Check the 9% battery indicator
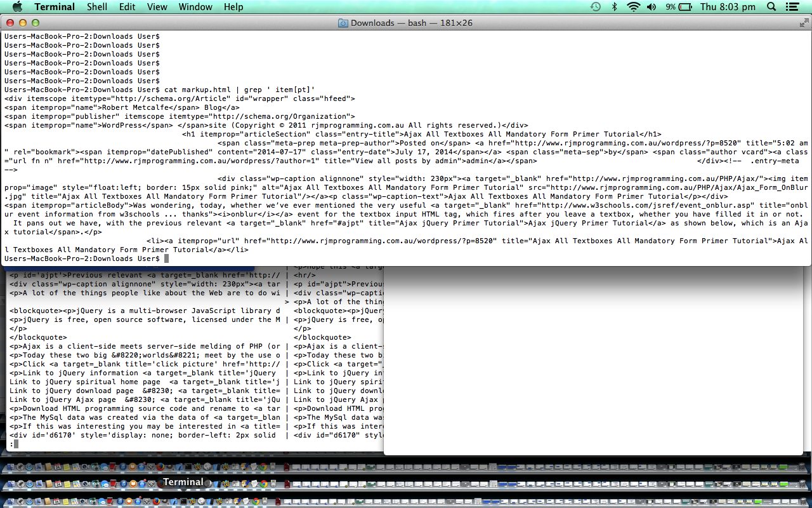Screen dimensions: 812x508 [679, 7]
